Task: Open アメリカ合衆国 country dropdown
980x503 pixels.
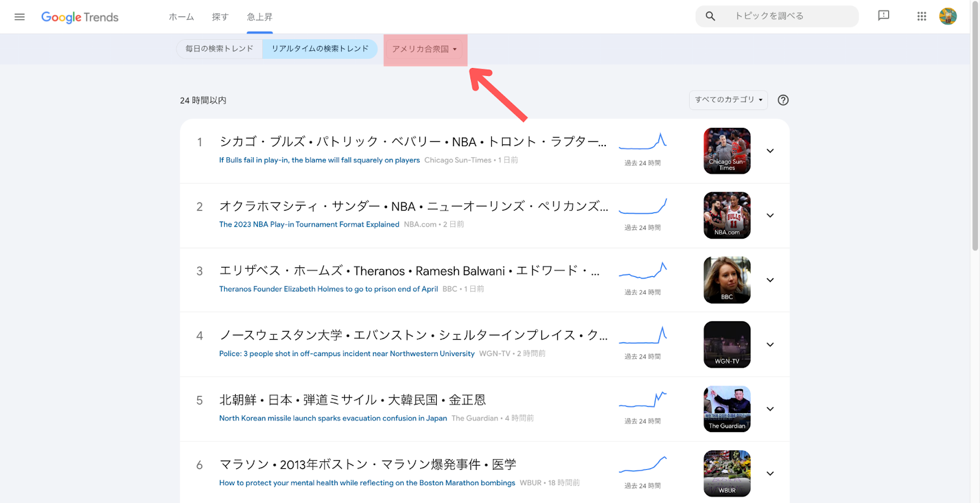Action: (425, 49)
